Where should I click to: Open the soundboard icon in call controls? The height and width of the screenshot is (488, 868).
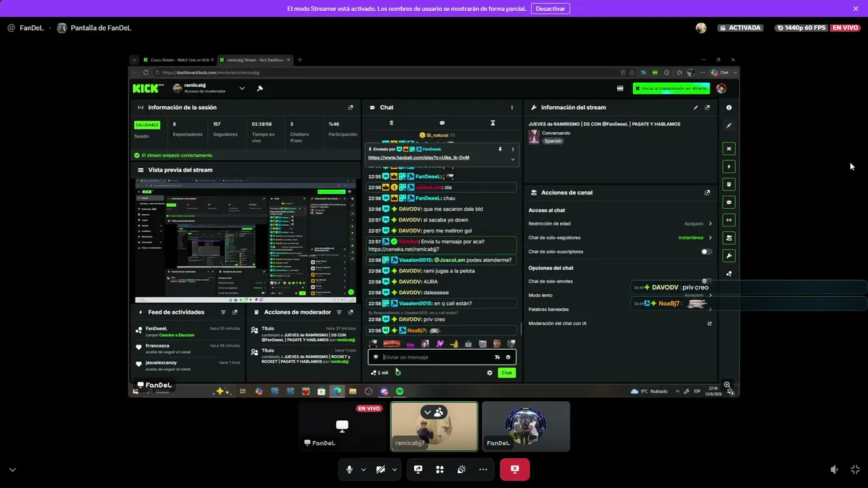(462, 470)
